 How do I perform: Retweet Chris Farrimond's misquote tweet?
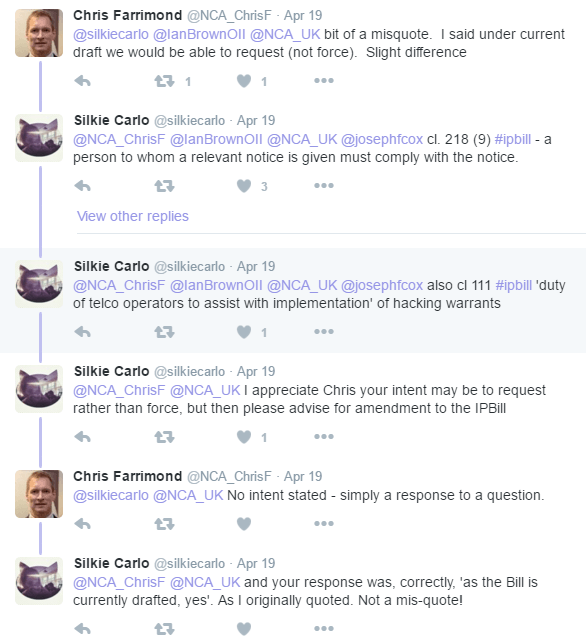click(x=164, y=81)
